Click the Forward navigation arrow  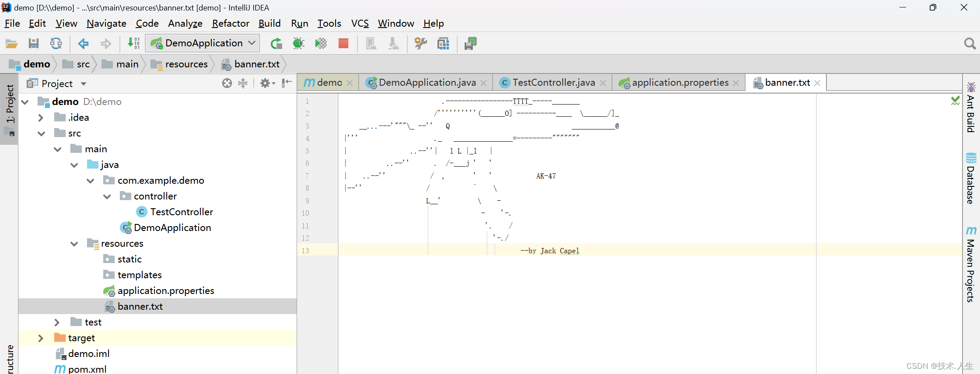point(106,43)
